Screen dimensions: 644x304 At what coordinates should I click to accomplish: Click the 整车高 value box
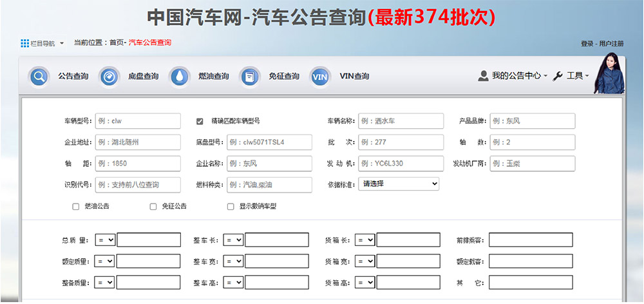click(277, 282)
